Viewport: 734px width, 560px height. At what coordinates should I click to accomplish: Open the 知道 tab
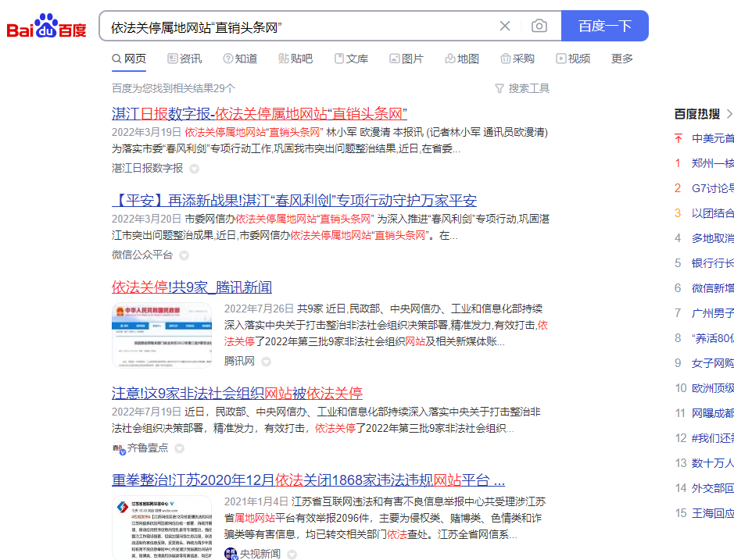tap(240, 59)
